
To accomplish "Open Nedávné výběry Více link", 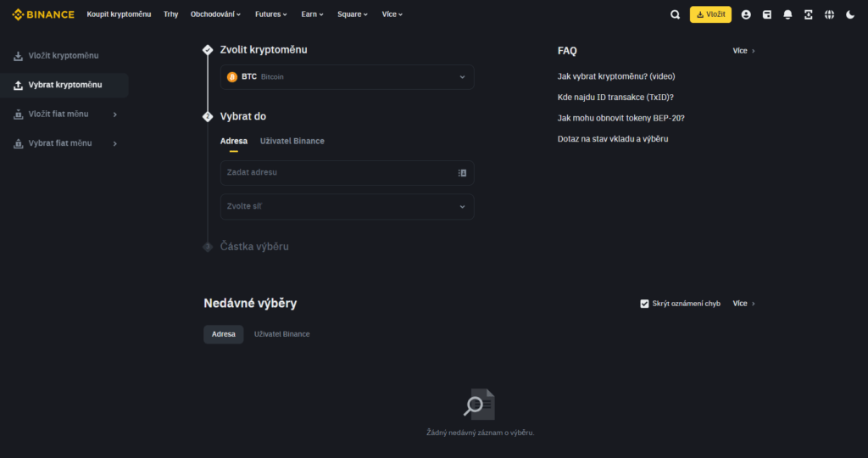I will (743, 304).
